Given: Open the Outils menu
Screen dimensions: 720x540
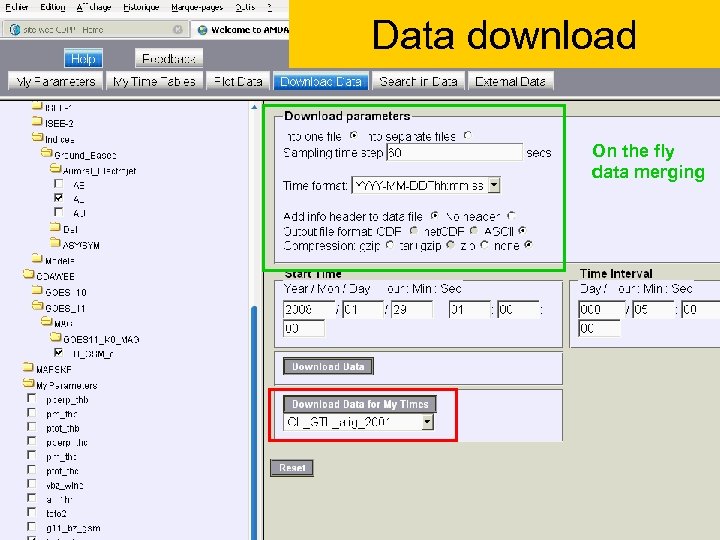Looking at the screenshot, I should [x=245, y=7].
